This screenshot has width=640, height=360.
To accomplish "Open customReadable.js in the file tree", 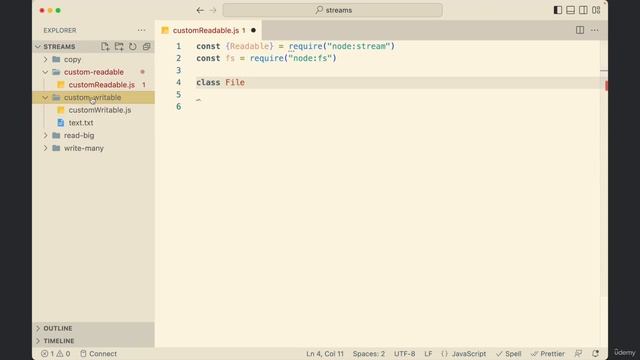I will [102, 85].
